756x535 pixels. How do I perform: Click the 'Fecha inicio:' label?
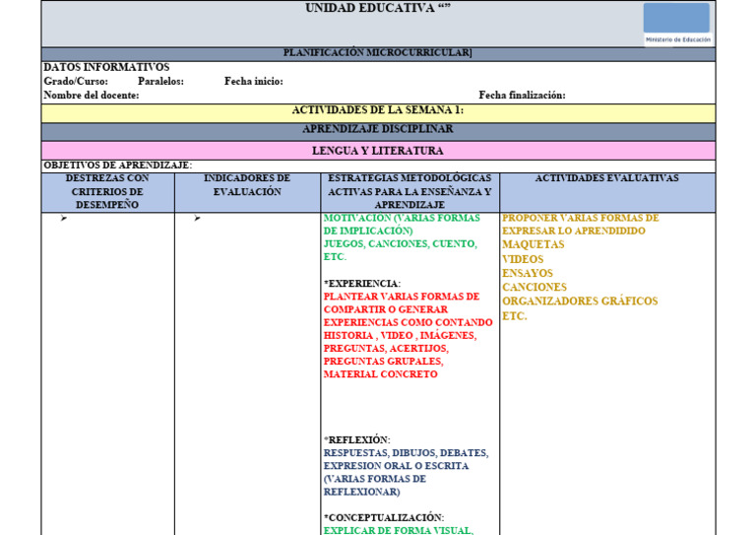coord(254,81)
